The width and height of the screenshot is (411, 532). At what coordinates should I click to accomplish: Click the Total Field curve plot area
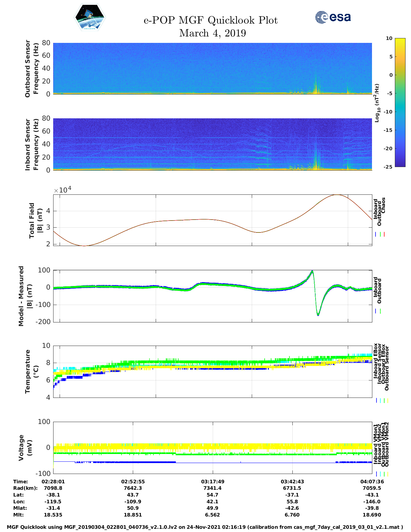click(212, 220)
